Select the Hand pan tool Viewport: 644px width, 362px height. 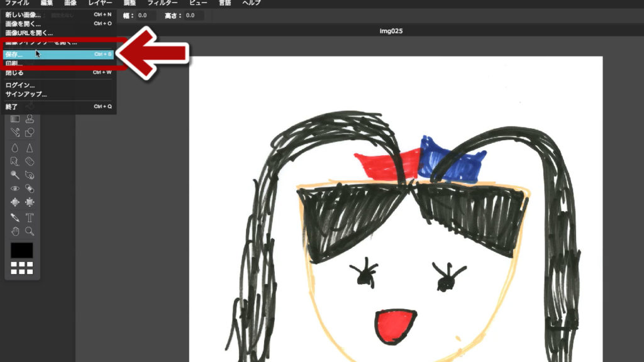pyautogui.click(x=15, y=231)
